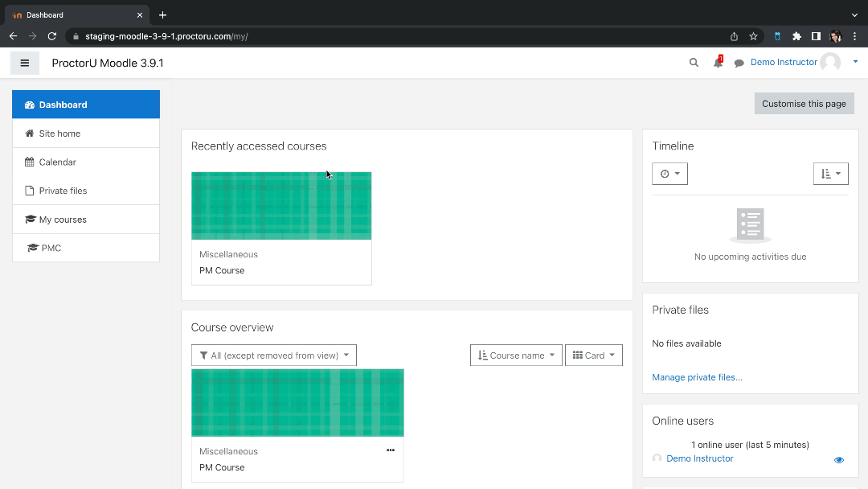Expand the user menu arrow
Viewport: 868px width, 489px height.
[x=855, y=62]
